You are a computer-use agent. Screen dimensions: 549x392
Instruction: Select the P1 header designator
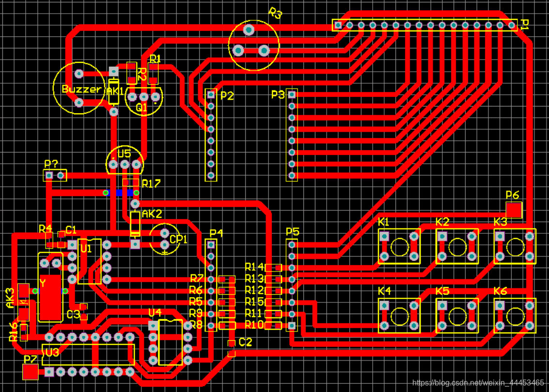click(x=524, y=25)
